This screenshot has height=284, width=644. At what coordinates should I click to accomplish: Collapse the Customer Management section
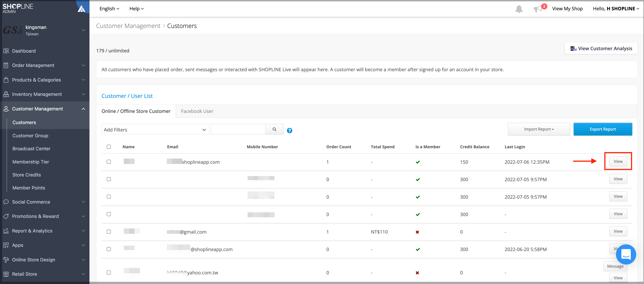[83, 109]
